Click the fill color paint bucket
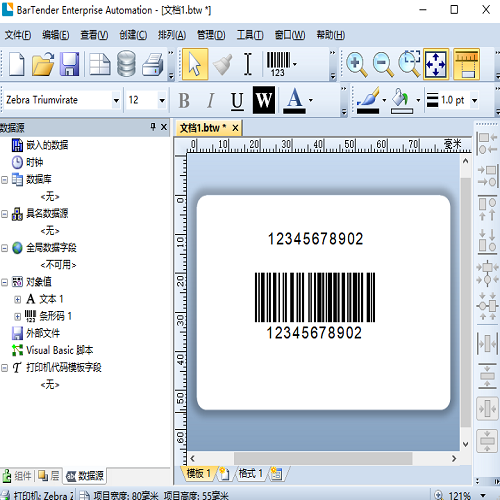Image resolution: width=500 pixels, height=500 pixels. [x=402, y=100]
